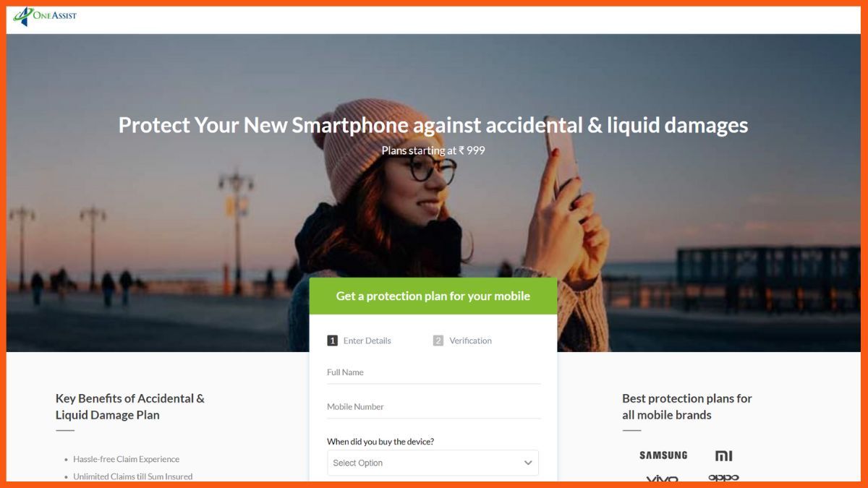Click the Best protection plans heading

tap(687, 406)
